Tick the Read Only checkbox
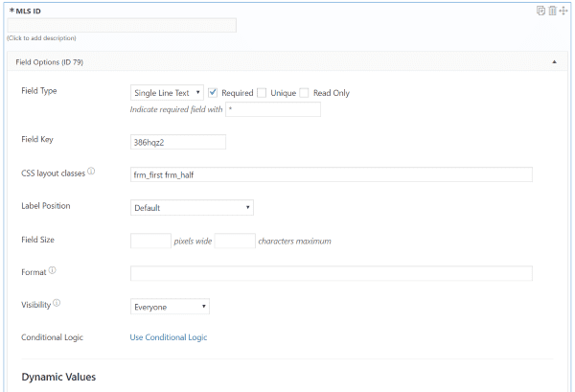 304,93
